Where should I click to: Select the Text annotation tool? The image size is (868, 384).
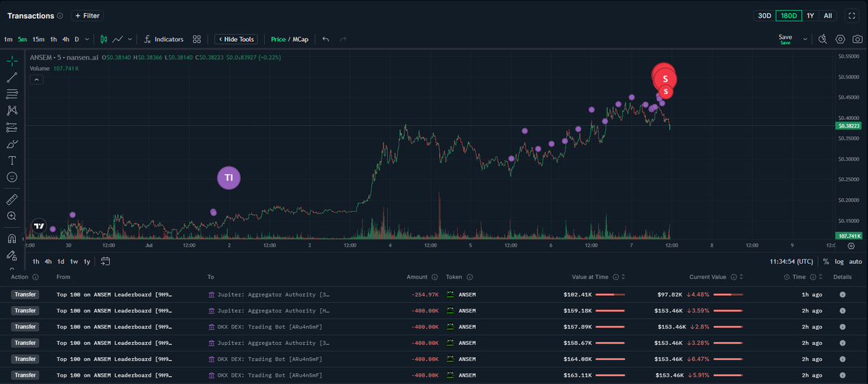12,160
